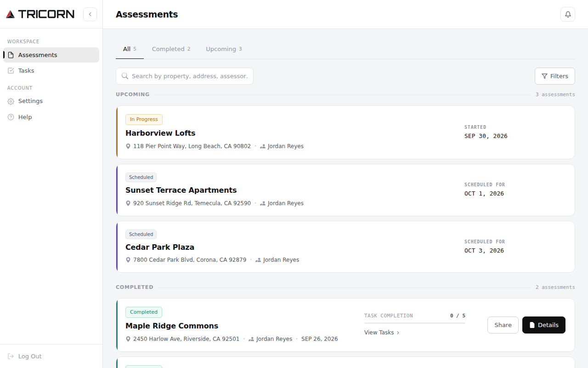The image size is (588, 368).
Task: Focus the assessment search field
Action: 185,76
